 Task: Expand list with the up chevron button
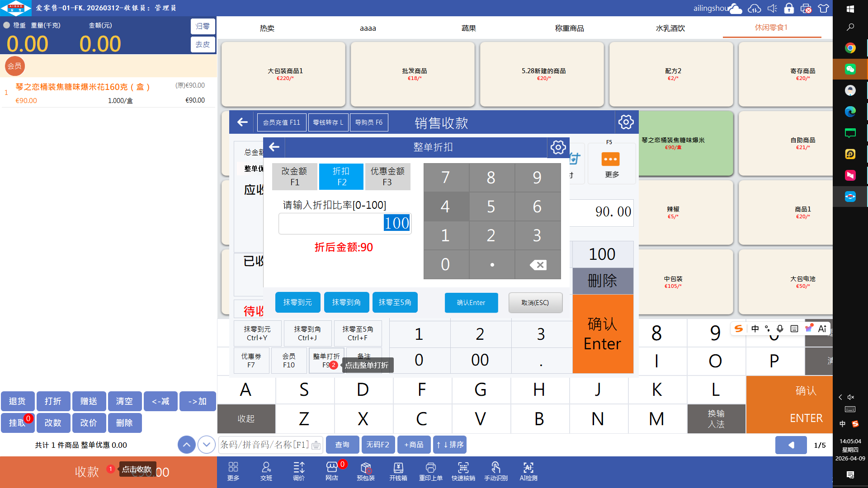click(x=187, y=445)
